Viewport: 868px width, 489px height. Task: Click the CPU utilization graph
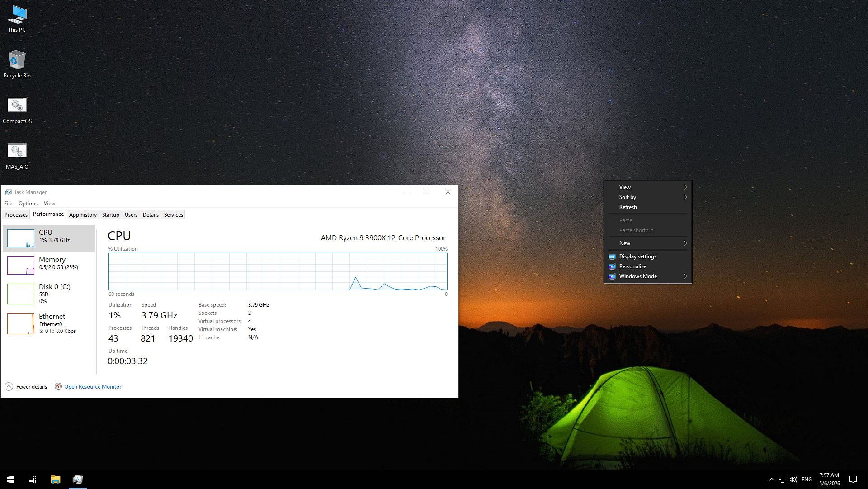[x=278, y=271]
